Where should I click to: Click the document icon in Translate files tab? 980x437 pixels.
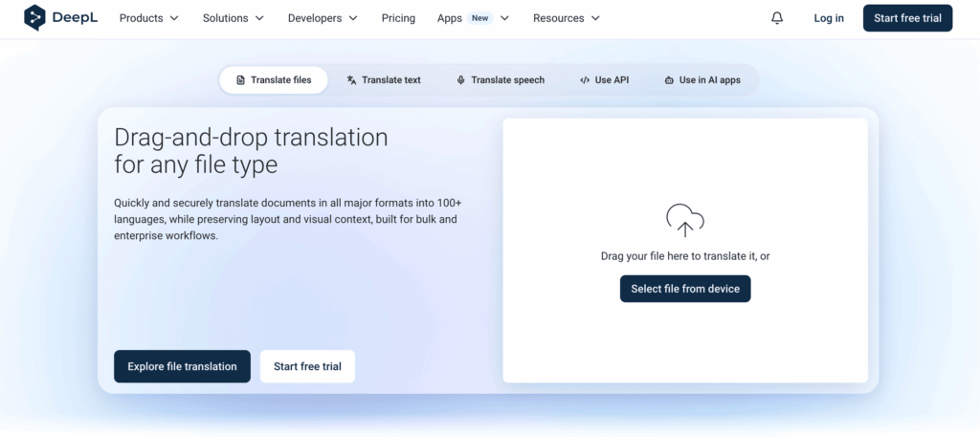[240, 80]
